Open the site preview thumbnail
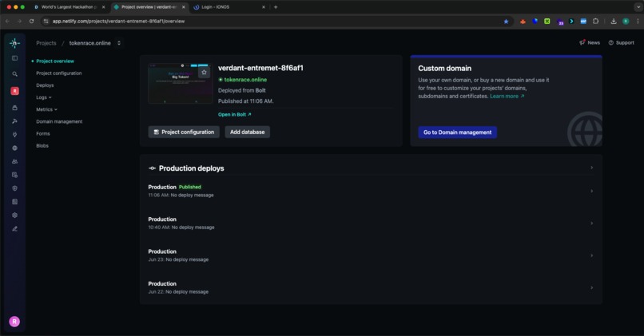Image resolution: width=644 pixels, height=336 pixels. (180, 83)
